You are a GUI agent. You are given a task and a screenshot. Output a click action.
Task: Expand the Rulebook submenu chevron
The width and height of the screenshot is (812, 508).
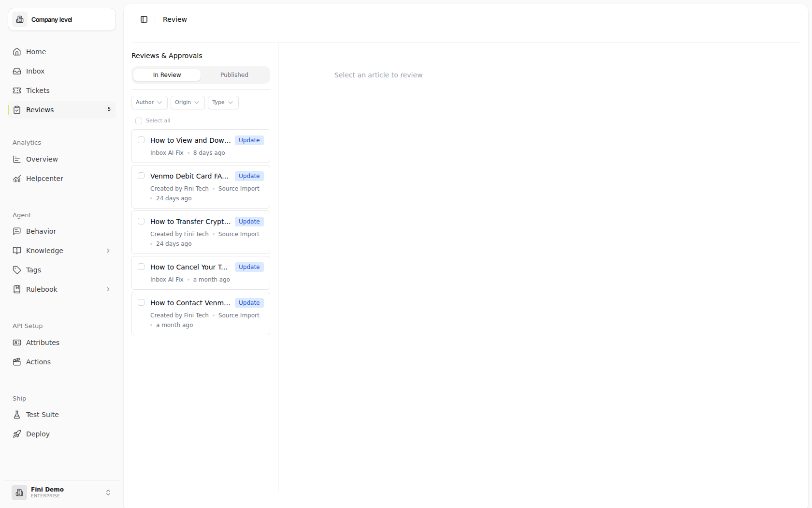click(108, 289)
